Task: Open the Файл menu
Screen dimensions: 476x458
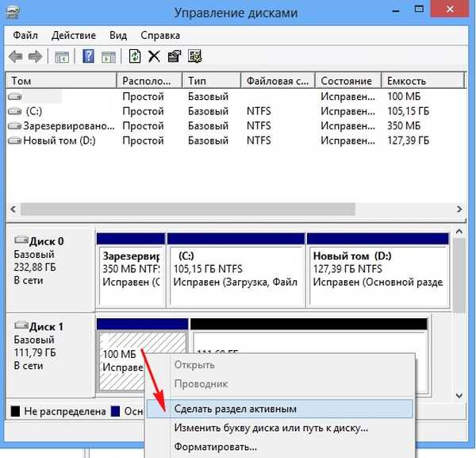Action: click(x=23, y=37)
